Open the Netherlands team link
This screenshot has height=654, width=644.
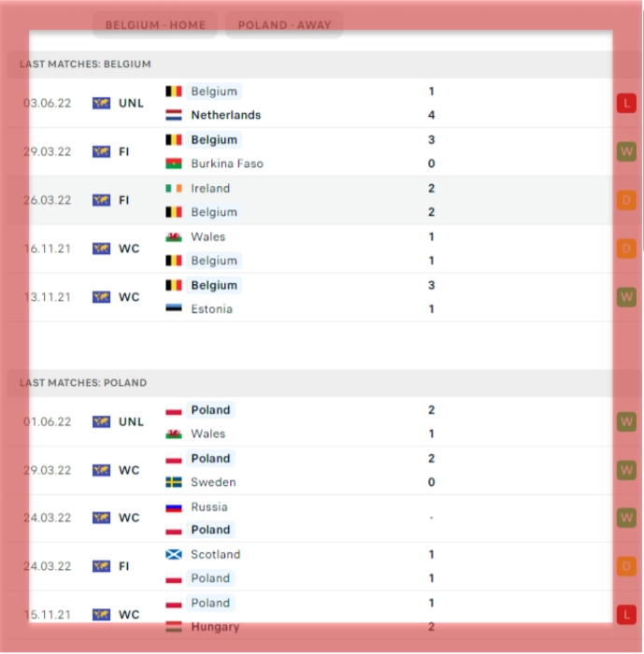tap(226, 115)
